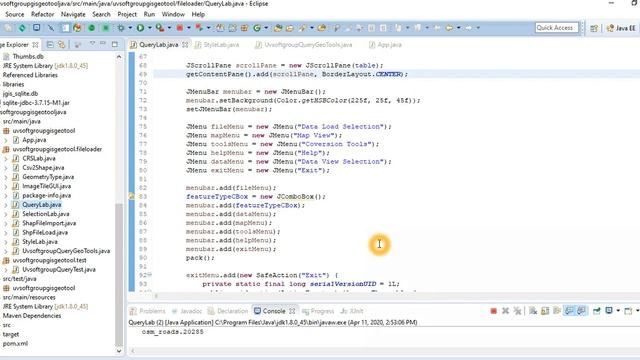The image size is (640, 360).
Task: Open the Help menu
Action: click(x=198, y=14)
